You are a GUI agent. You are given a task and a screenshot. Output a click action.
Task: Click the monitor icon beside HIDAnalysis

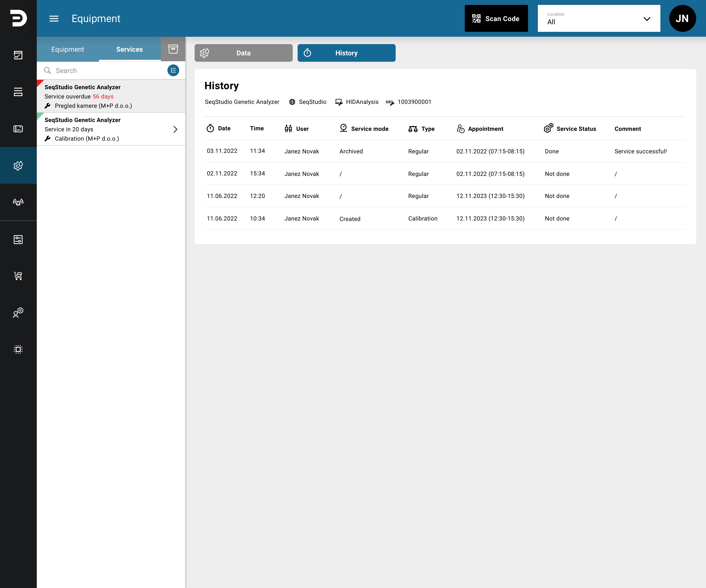339,102
